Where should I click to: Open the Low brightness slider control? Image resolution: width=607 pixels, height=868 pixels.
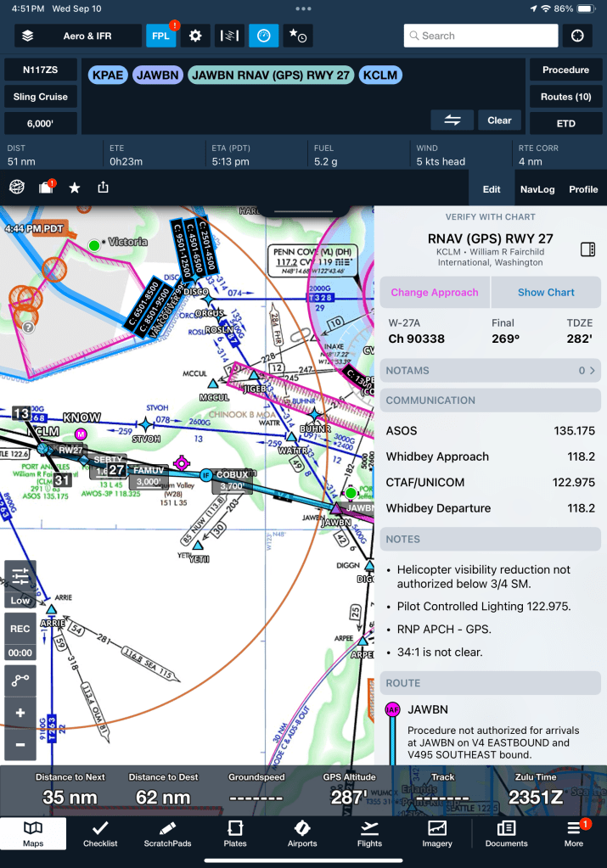(x=20, y=584)
